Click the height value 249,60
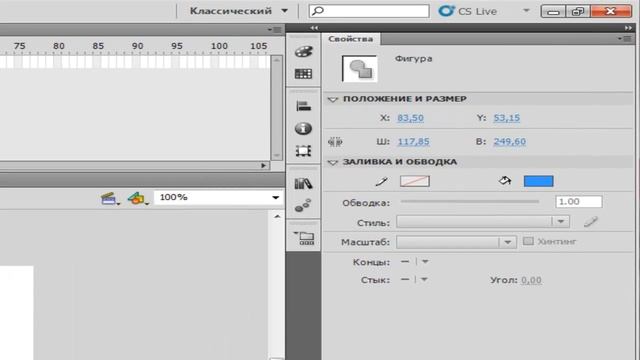Screen dimensions: 640x360 click(509, 142)
